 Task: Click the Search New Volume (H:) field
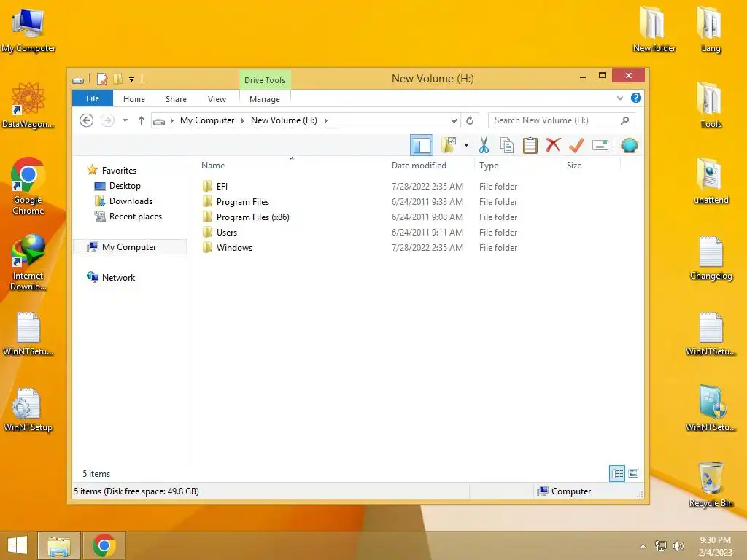click(561, 120)
